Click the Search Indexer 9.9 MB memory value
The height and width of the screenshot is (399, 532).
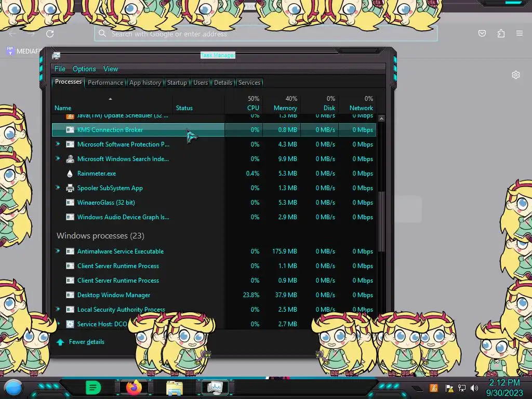click(x=287, y=159)
